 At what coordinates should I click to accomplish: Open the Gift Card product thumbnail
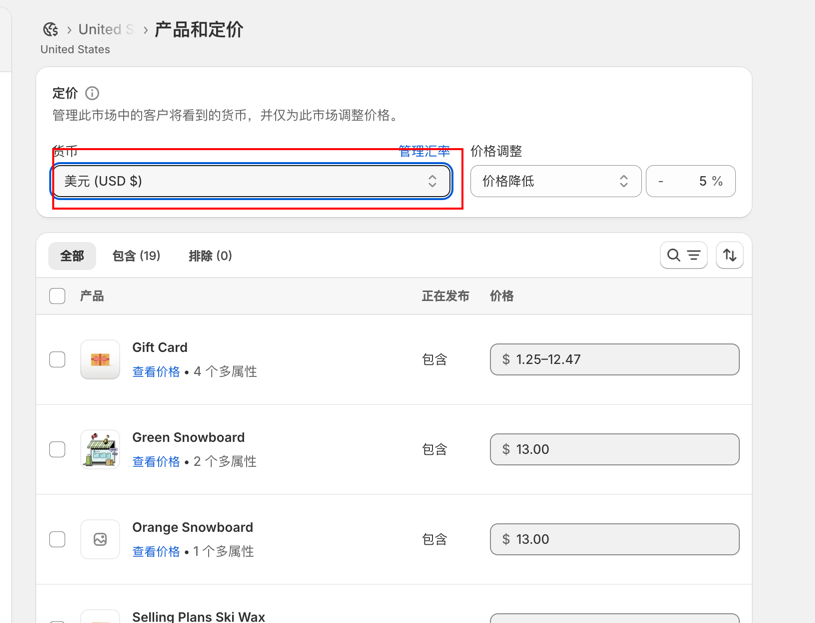point(100,360)
